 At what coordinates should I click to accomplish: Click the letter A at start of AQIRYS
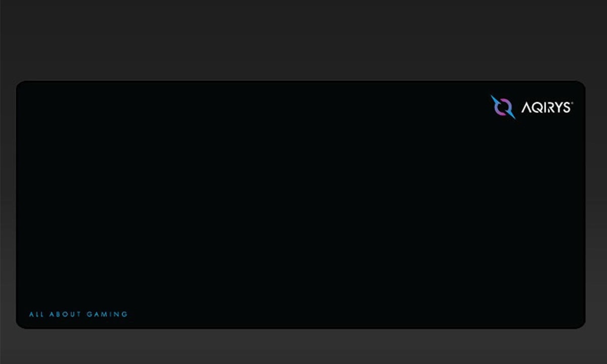pos(526,107)
